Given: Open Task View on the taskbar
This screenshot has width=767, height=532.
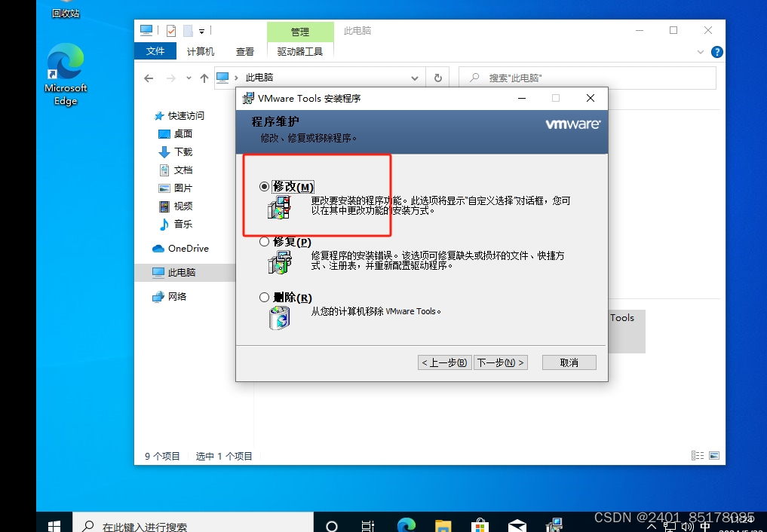Looking at the screenshot, I should tap(368, 526).
